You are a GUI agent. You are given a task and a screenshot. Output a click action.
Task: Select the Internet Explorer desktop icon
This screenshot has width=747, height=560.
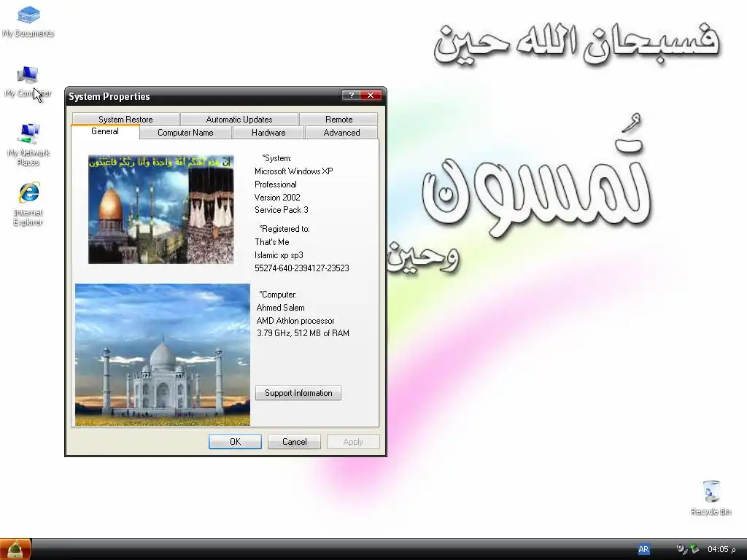[x=28, y=204]
